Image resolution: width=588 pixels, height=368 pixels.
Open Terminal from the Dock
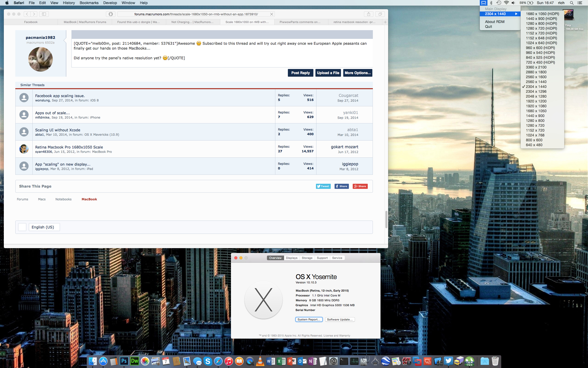pos(344,361)
